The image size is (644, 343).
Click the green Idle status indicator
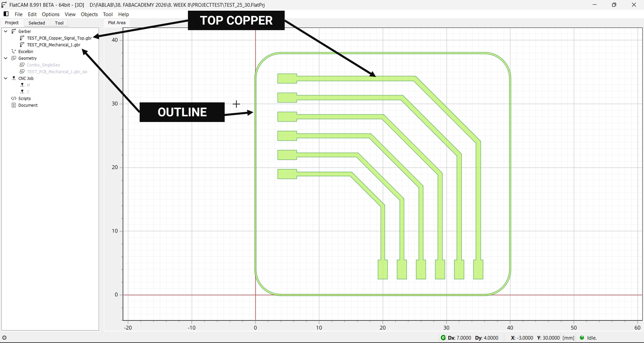tap(582, 338)
